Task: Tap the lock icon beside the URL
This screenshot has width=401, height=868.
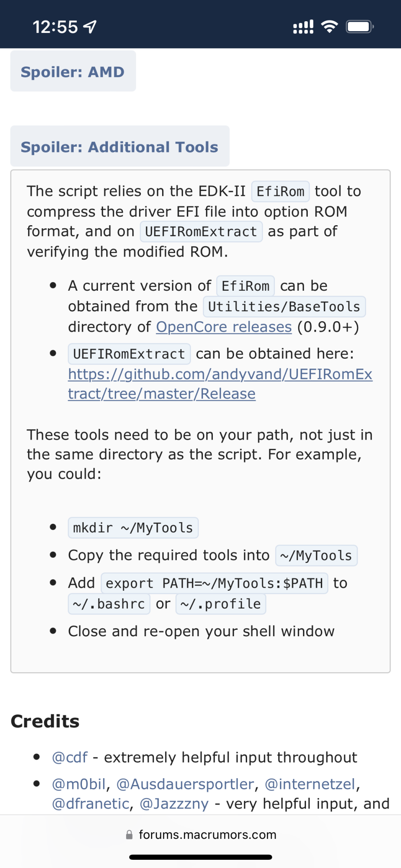Action: (x=129, y=835)
